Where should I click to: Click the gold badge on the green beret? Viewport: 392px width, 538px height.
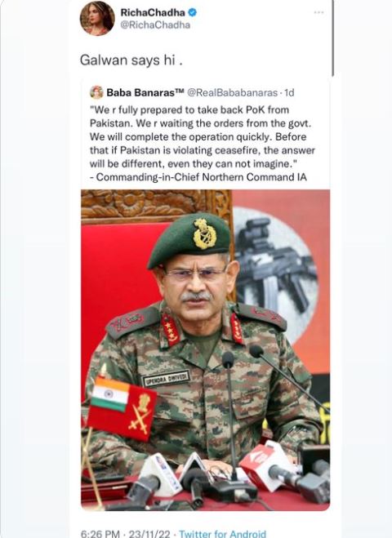coord(205,233)
